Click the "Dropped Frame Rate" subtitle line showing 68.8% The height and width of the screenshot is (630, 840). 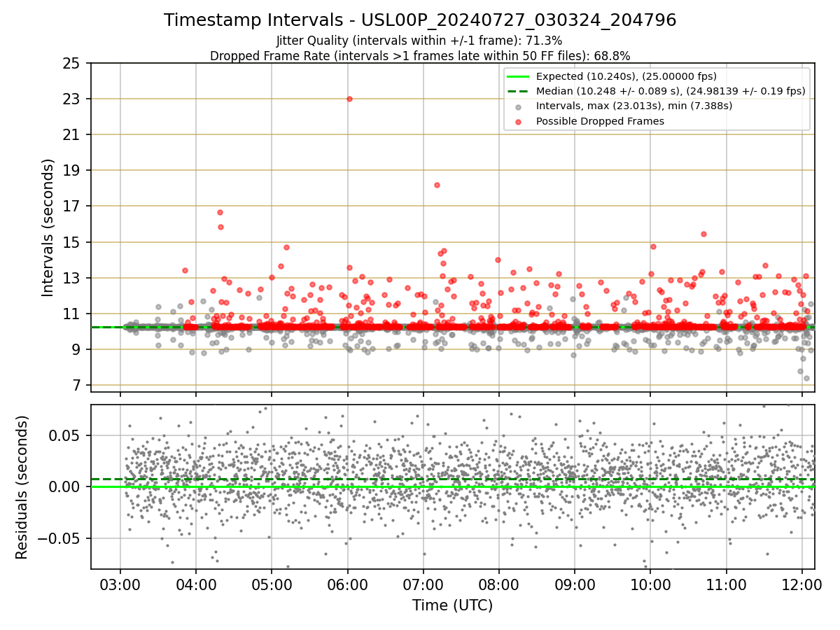pyautogui.click(x=420, y=56)
